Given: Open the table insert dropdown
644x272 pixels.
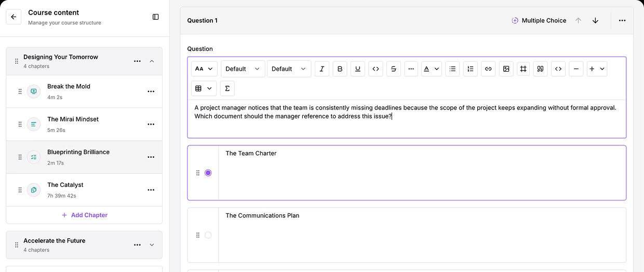Looking at the screenshot, I should tap(204, 88).
